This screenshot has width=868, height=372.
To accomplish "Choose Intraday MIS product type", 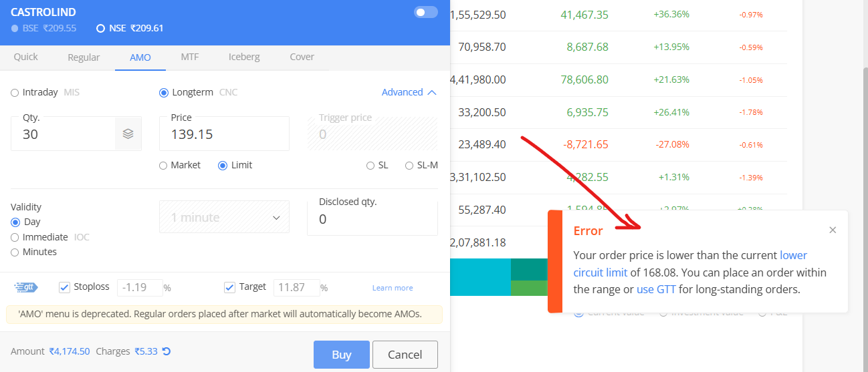I will pyautogui.click(x=45, y=92).
